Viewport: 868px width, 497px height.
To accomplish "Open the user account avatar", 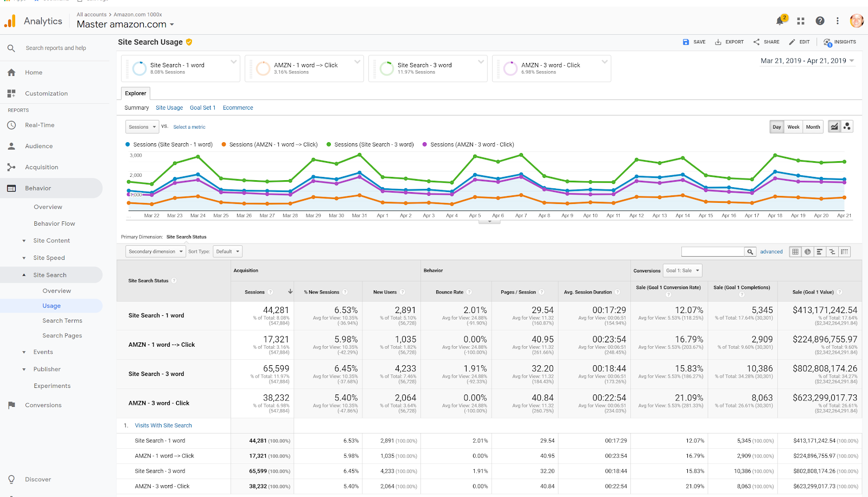I will (857, 21).
